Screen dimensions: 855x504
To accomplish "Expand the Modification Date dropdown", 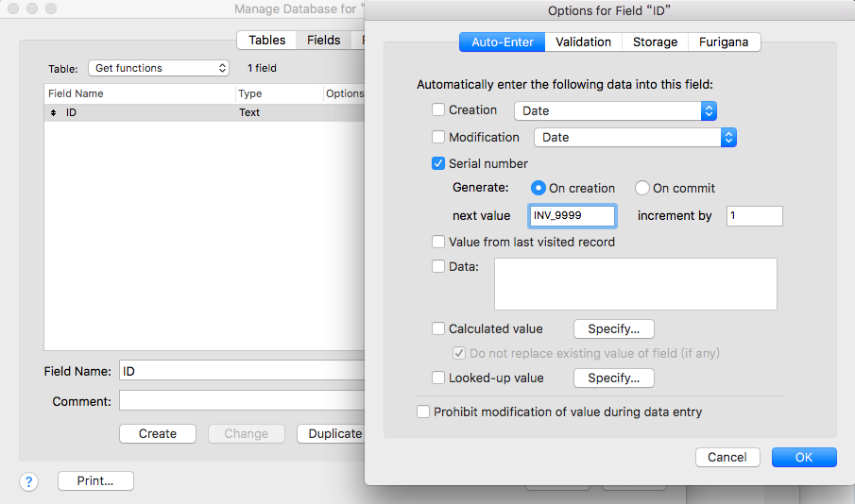I will point(635,137).
